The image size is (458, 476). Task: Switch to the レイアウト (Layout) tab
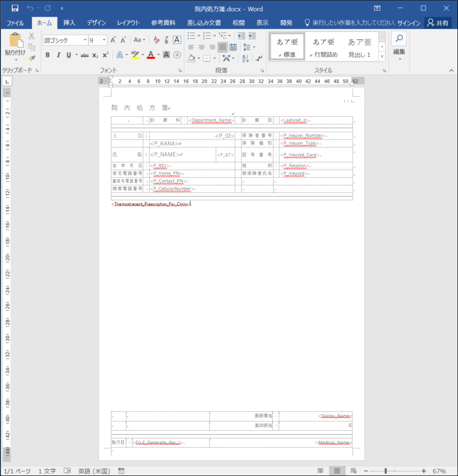pyautogui.click(x=128, y=23)
